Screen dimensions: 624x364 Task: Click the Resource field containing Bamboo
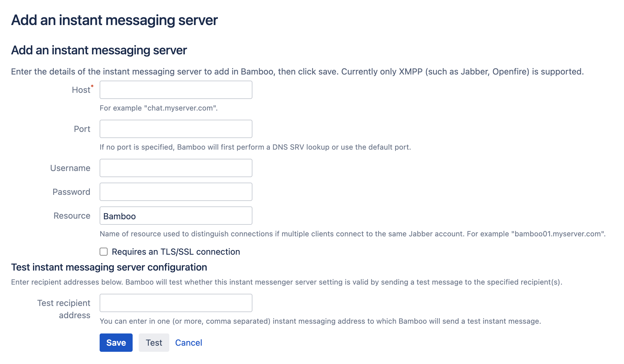pos(176,216)
